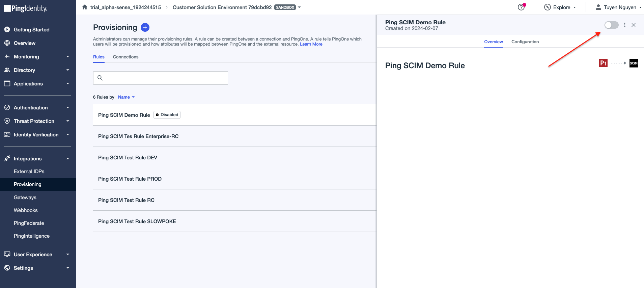Open the help question mark icon
Image resolution: width=644 pixels, height=288 pixels.
(521, 7)
